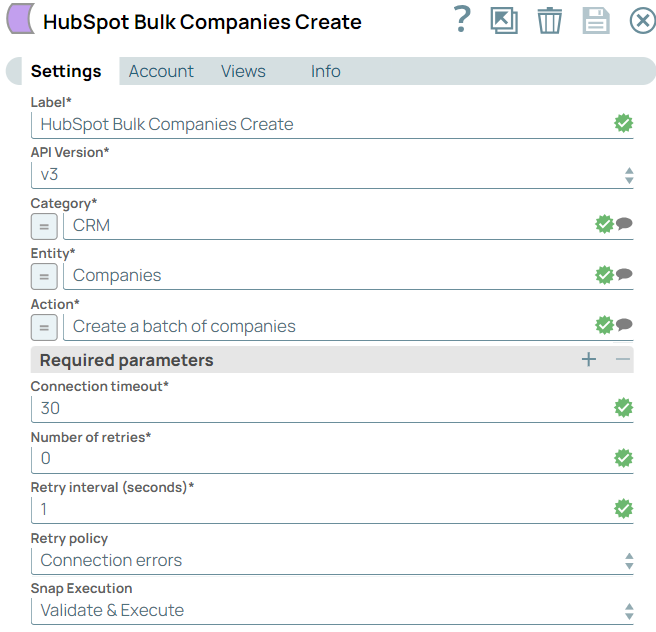Open the Retry policy dropdown
This screenshot has width=656, height=632.
[x=332, y=561]
